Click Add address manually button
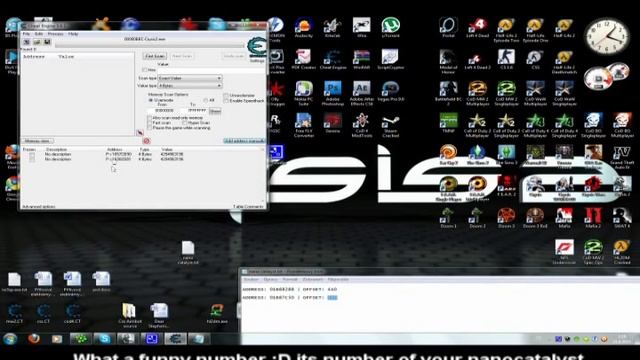 coord(244,141)
